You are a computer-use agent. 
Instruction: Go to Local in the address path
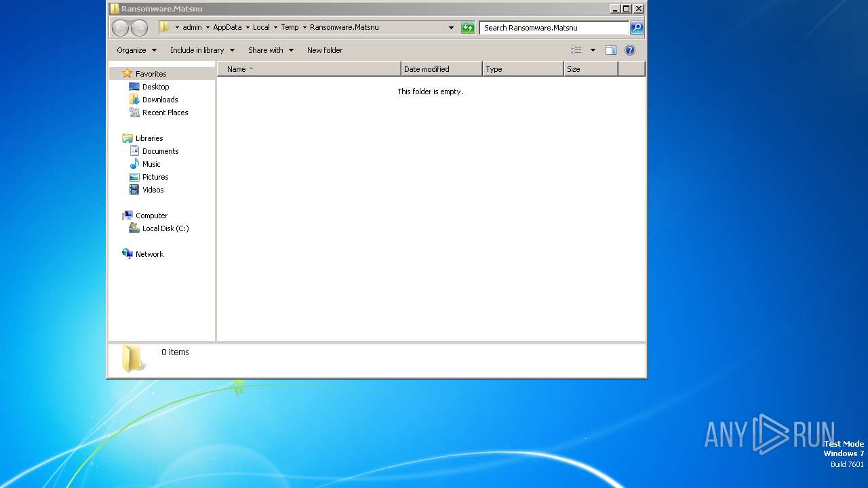(261, 28)
